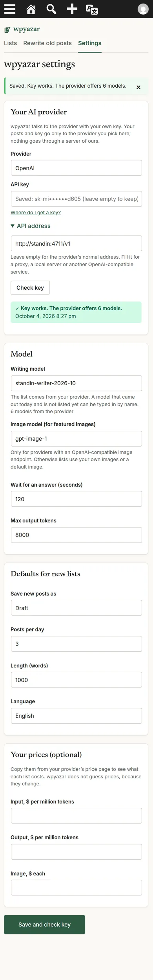Click the plus add-new icon

[72, 9]
